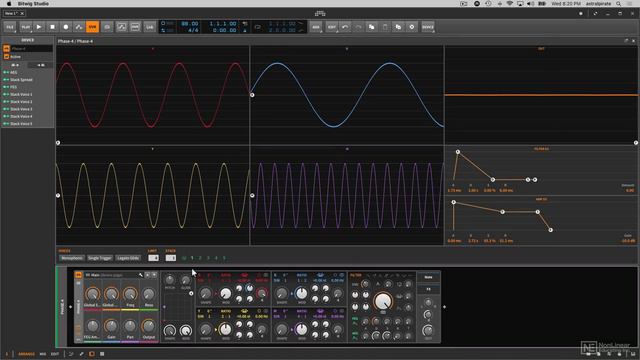Viewport: 640px width, 360px height.
Task: Open the DEVICE menu in toolbar
Action: 427,27
